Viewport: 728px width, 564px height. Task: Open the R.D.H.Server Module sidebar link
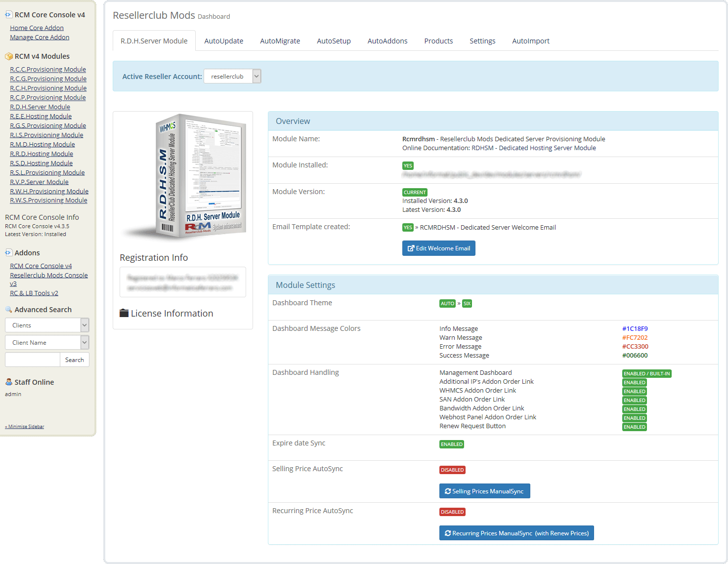pyautogui.click(x=40, y=107)
